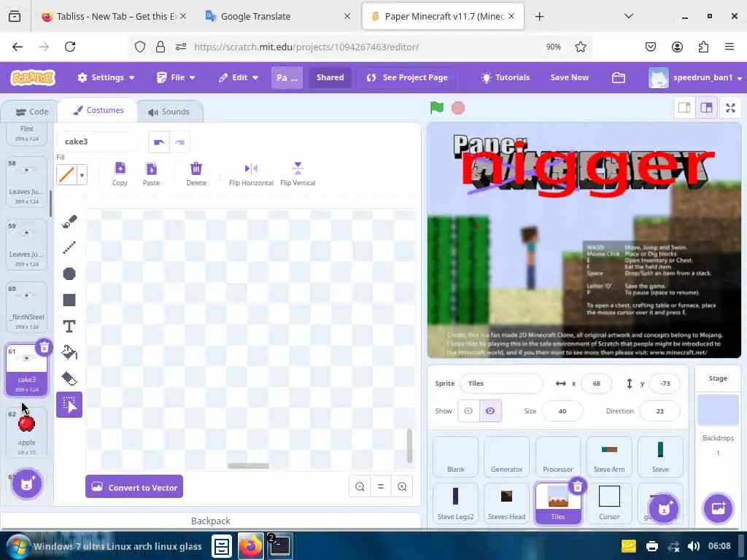Click the red stop button
The height and width of the screenshot is (560, 747).
(458, 108)
